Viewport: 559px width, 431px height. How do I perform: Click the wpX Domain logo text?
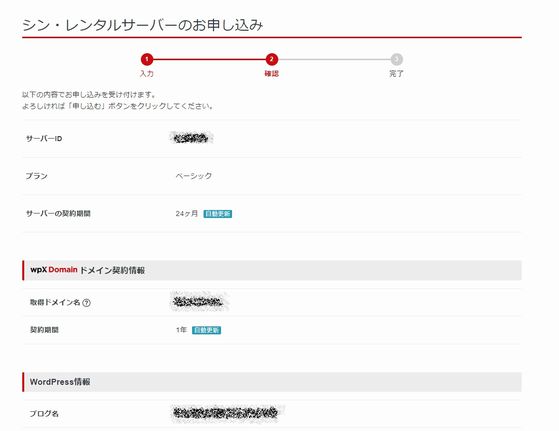click(x=54, y=270)
